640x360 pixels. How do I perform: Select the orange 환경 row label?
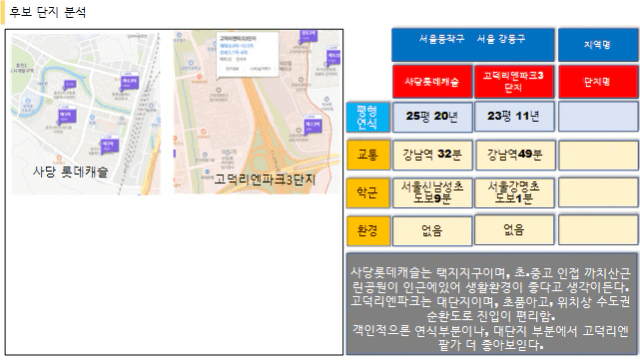pyautogui.click(x=368, y=231)
